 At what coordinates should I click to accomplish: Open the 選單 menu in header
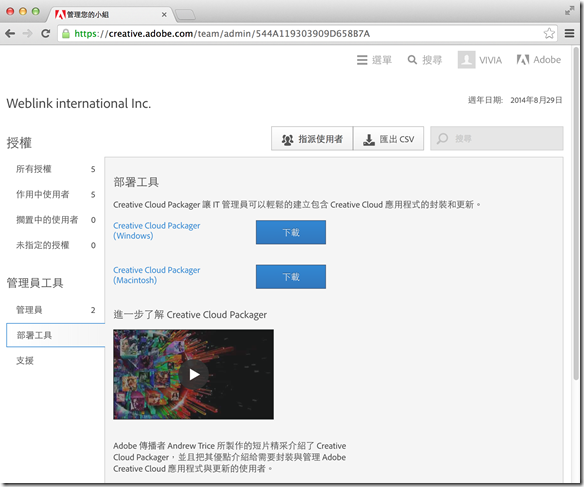[374, 60]
